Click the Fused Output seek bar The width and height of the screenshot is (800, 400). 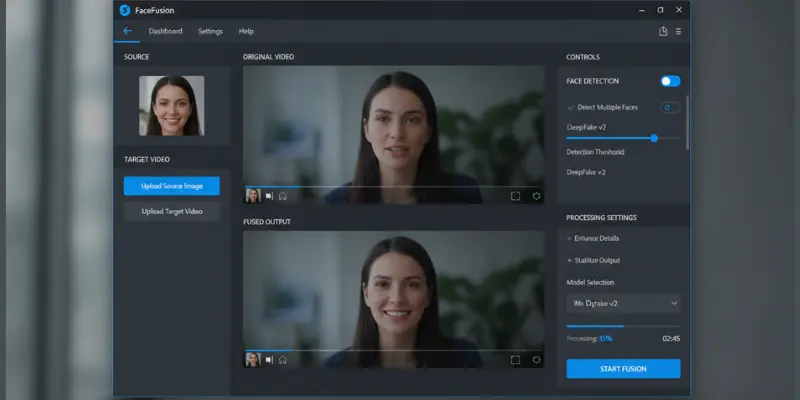[393, 351]
